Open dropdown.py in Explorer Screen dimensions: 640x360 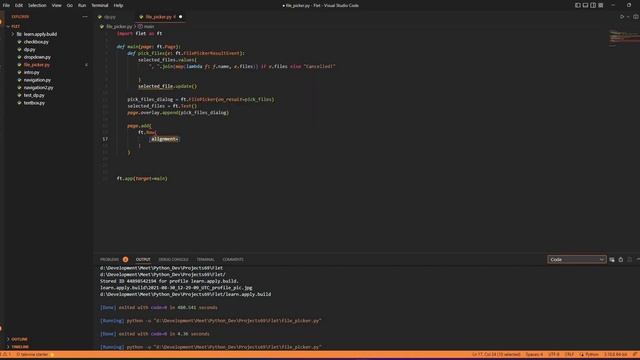[37, 57]
